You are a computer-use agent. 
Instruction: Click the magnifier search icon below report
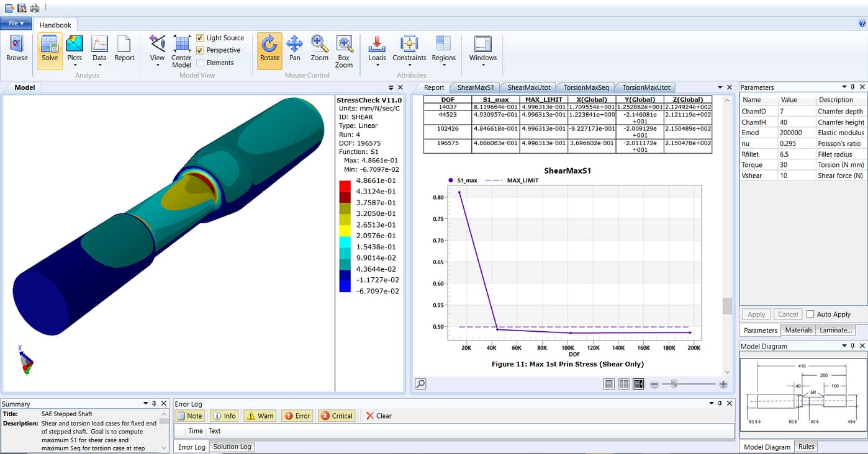point(420,384)
